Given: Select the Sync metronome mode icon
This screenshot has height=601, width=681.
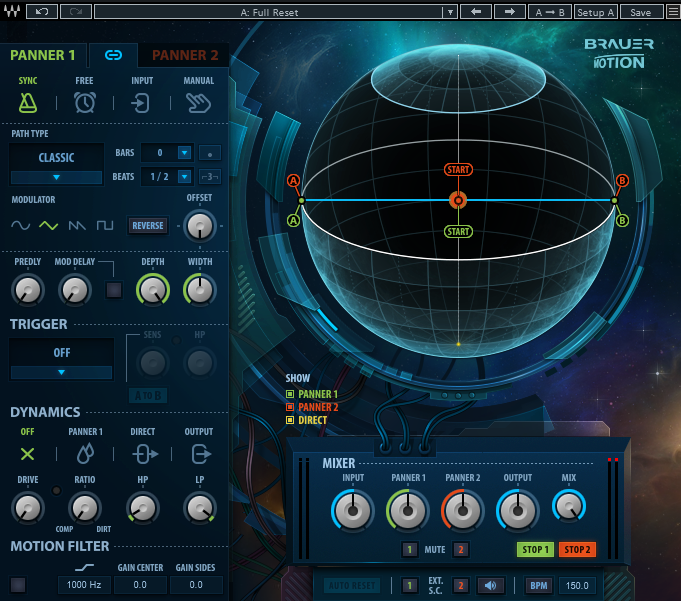Looking at the screenshot, I should point(28,102).
